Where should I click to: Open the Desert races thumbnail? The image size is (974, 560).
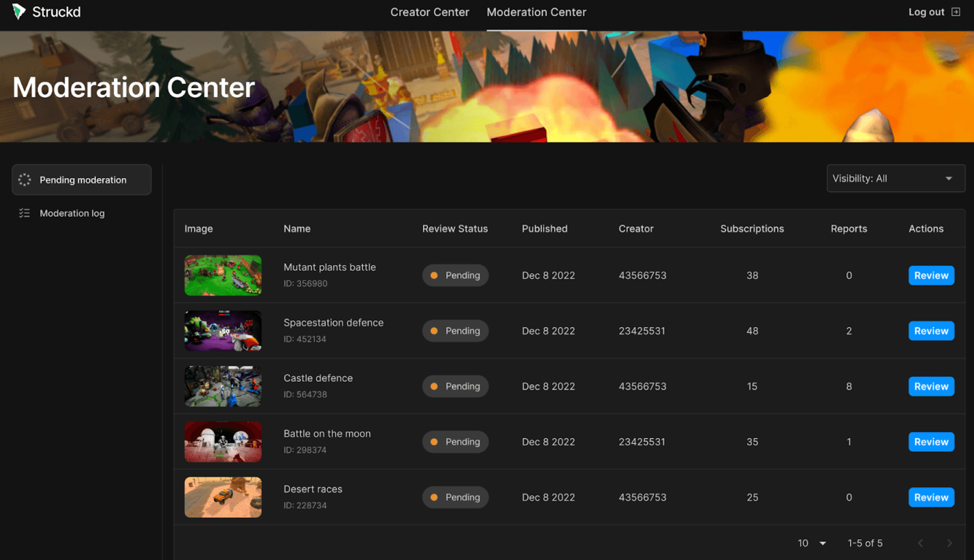tap(223, 497)
